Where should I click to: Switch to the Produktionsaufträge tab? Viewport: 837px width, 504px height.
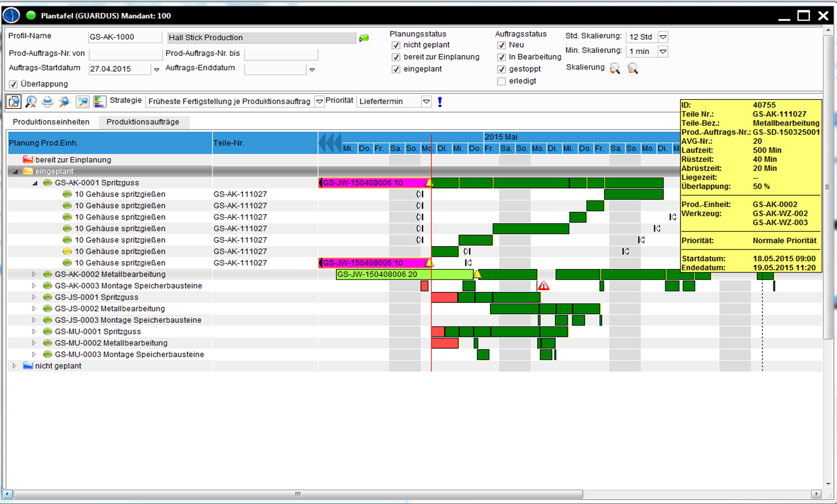pos(143,122)
